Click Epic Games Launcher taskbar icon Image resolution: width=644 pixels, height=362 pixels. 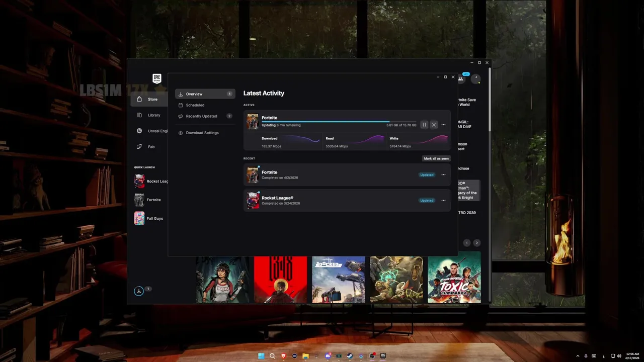pyautogui.click(x=383, y=356)
